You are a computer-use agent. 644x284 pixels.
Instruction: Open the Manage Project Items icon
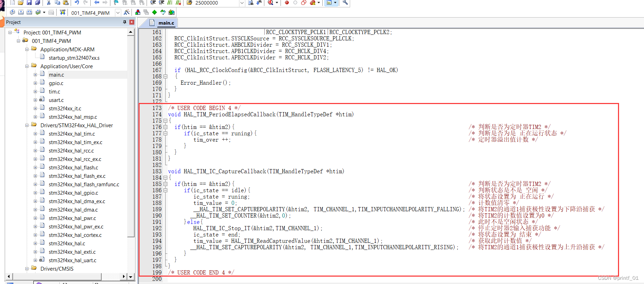pos(138,12)
